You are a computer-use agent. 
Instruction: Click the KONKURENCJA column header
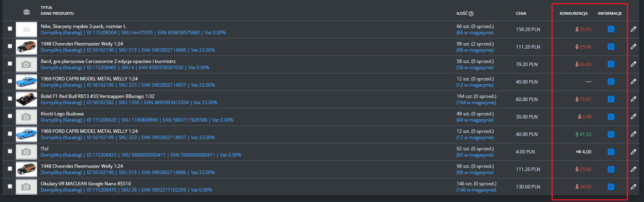click(573, 14)
